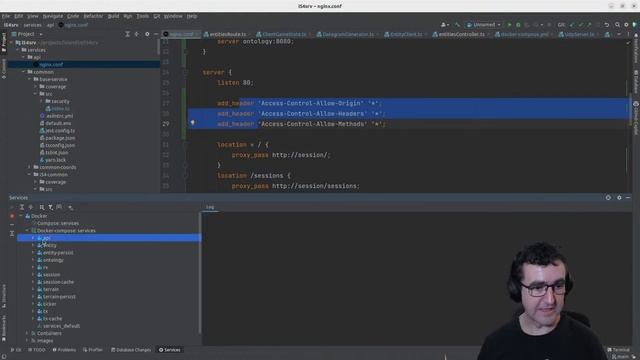
Task: Open the Unnamed run configuration dropdown
Action: (x=483, y=25)
